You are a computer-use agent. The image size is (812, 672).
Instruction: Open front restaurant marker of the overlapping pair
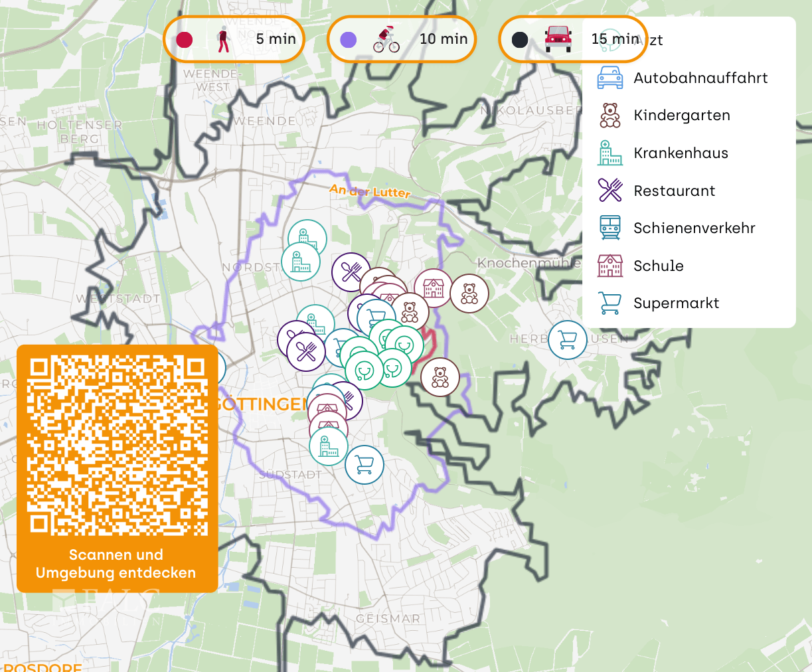pos(306,352)
